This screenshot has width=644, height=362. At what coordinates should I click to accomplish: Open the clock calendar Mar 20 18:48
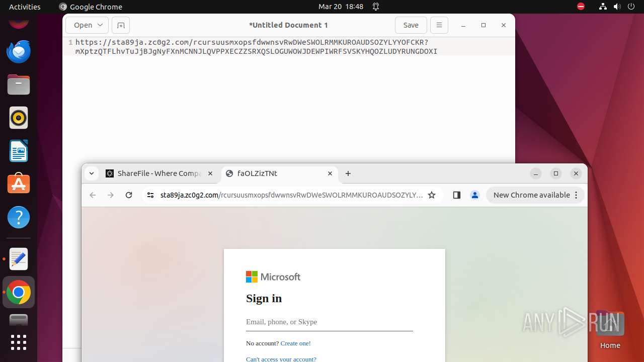click(x=341, y=7)
